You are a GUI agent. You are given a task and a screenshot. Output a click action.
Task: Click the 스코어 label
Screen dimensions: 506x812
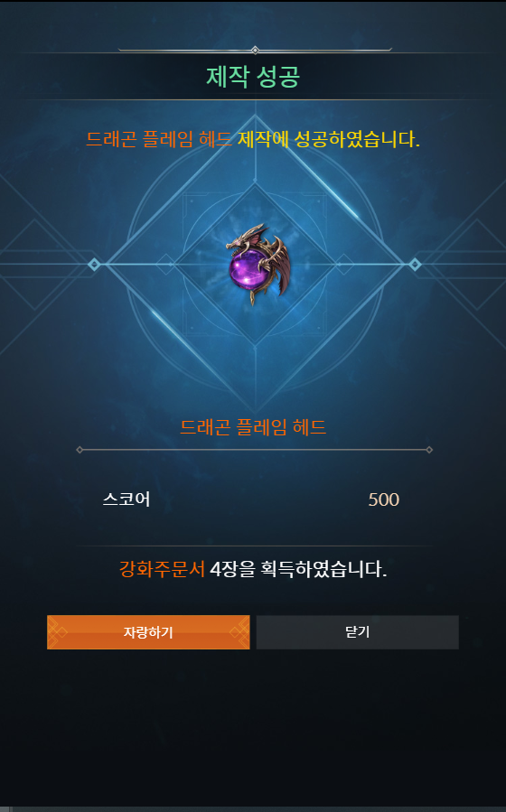tap(126, 499)
